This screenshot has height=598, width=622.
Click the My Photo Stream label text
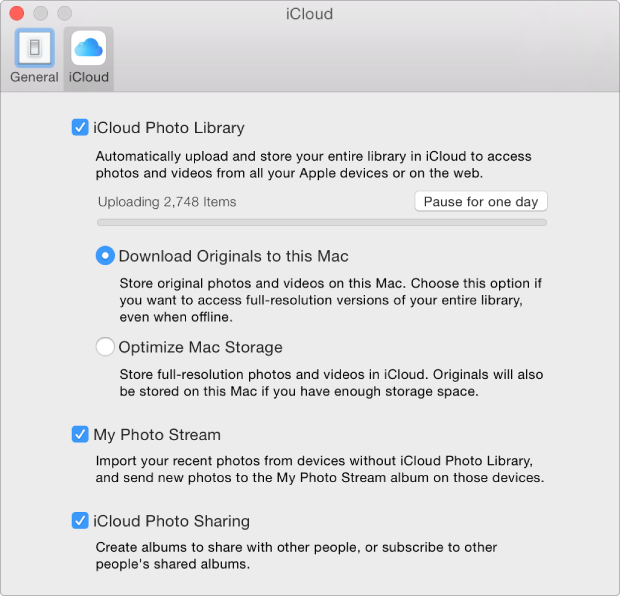[x=157, y=435]
